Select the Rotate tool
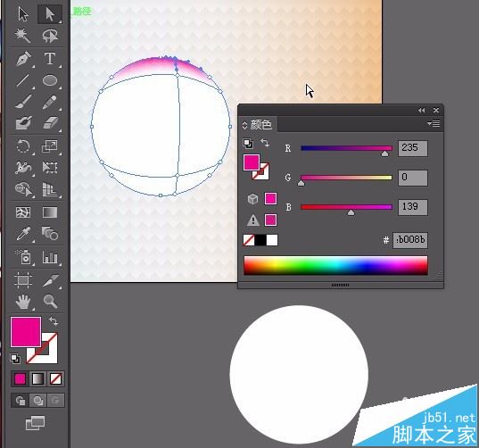The width and height of the screenshot is (479, 448). click(23, 146)
